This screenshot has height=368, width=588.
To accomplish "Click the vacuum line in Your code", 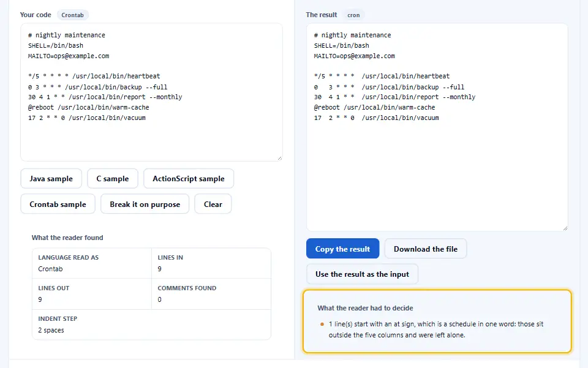I will 87,118.
